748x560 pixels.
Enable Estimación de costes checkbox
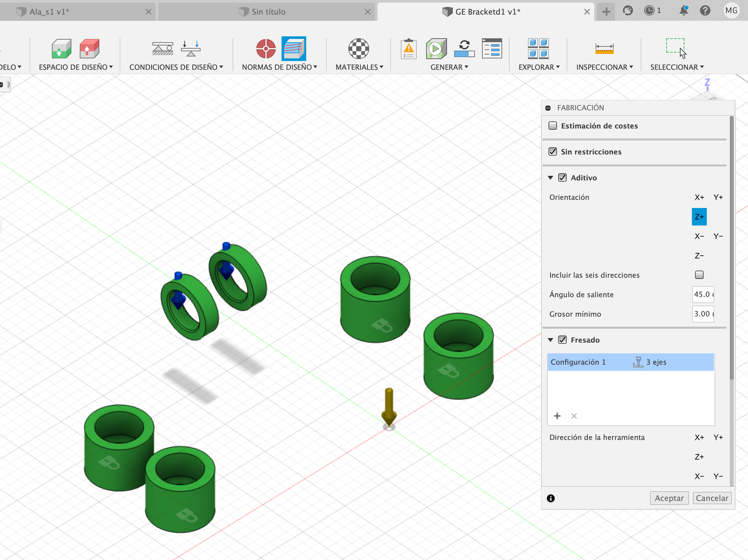552,126
